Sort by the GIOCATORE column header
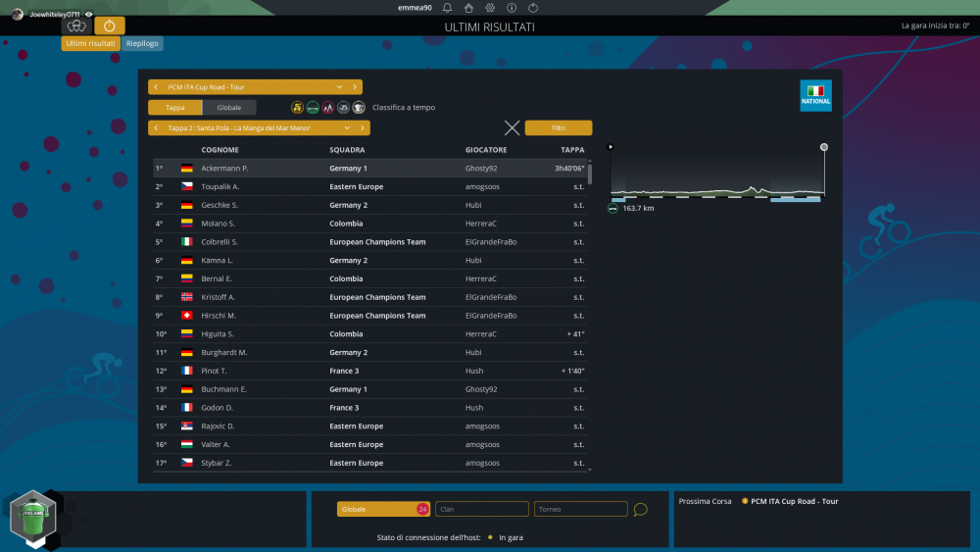Viewport: 980px width, 552px height. pyautogui.click(x=486, y=150)
